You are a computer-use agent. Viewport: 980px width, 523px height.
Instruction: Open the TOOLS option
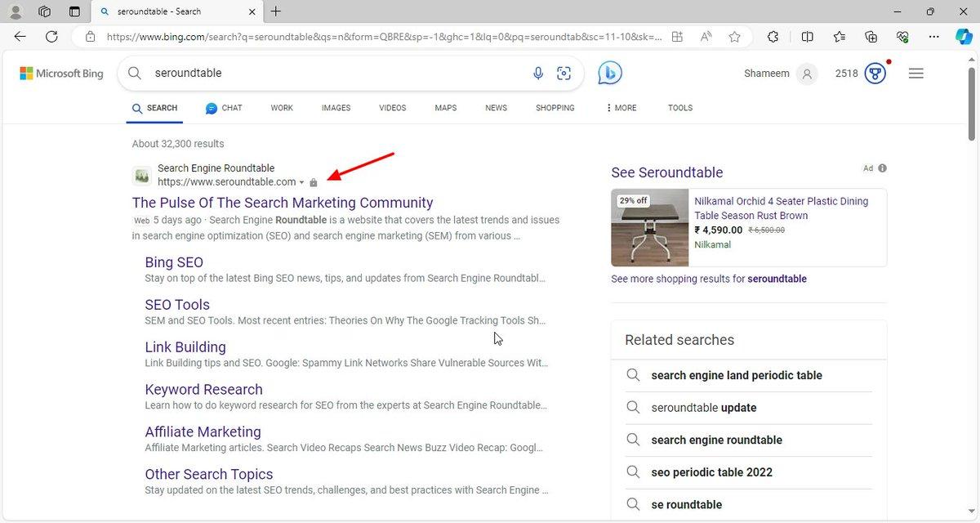coord(680,108)
